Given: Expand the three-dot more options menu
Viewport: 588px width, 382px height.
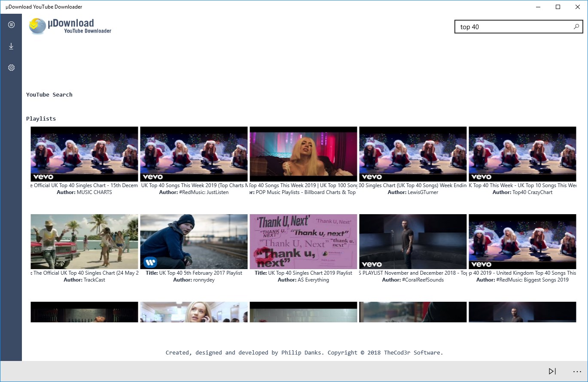Looking at the screenshot, I should tap(577, 371).
